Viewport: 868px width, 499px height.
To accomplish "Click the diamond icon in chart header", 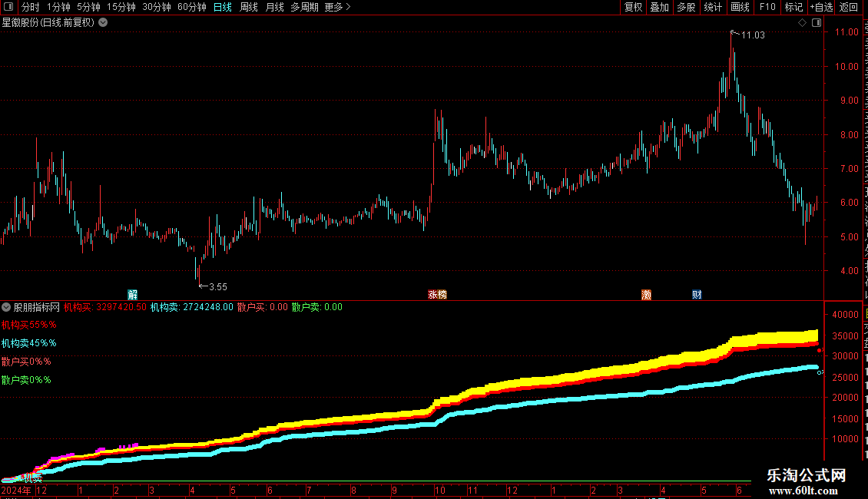I will tap(802, 23).
